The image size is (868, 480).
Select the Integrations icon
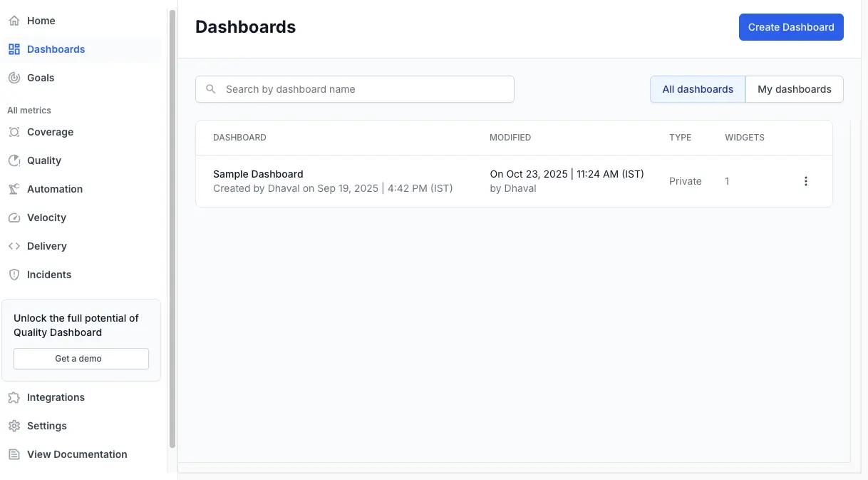pyautogui.click(x=12, y=397)
